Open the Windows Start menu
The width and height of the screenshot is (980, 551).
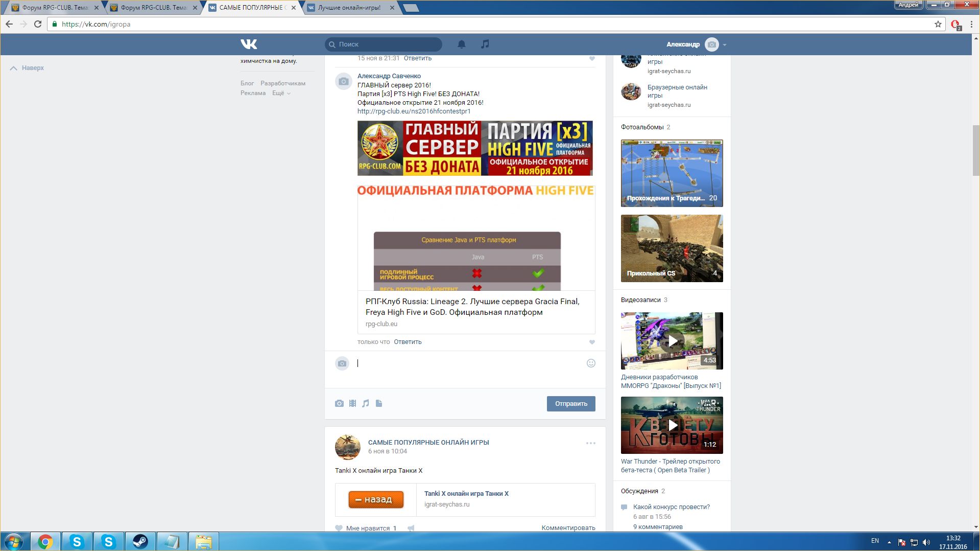point(14,541)
